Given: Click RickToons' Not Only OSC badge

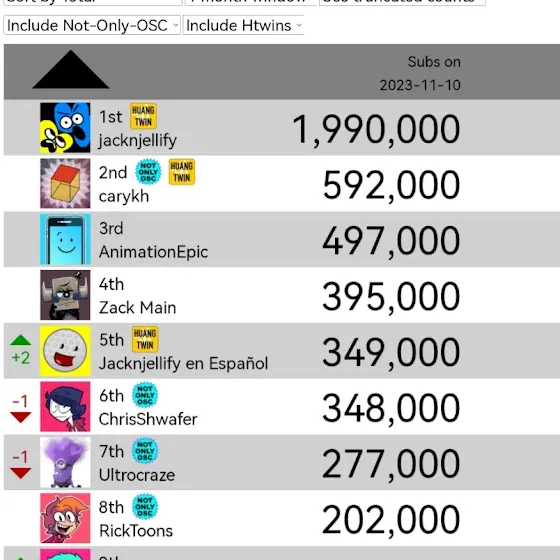Looking at the screenshot, I should (x=145, y=506).
